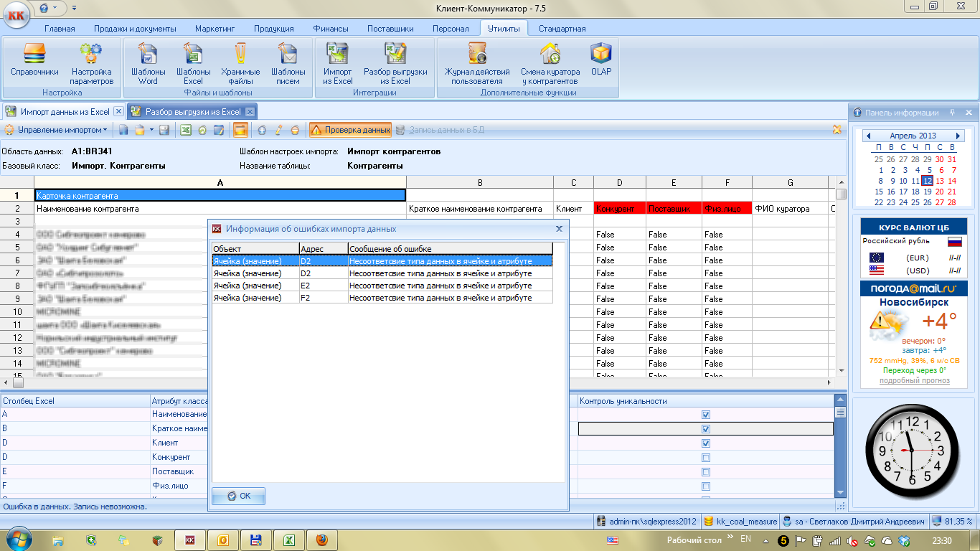Toggle uniqueness checkbox for Физ.лицо row
Image resolution: width=980 pixels, height=551 pixels.
pos(706,486)
